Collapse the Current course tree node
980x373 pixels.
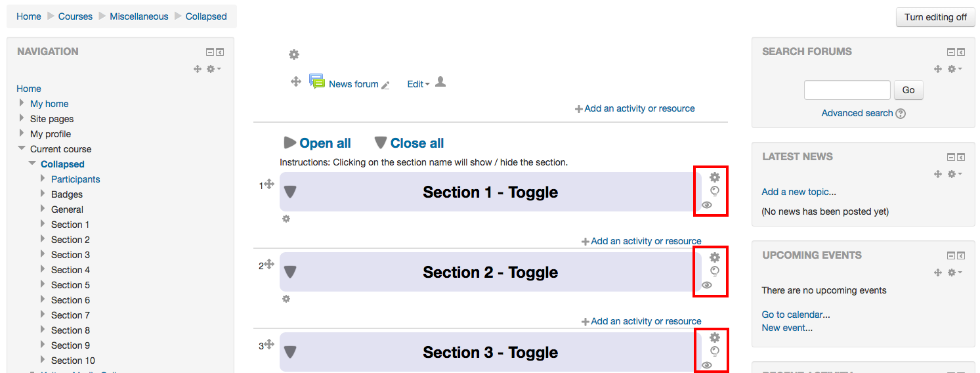coord(22,148)
